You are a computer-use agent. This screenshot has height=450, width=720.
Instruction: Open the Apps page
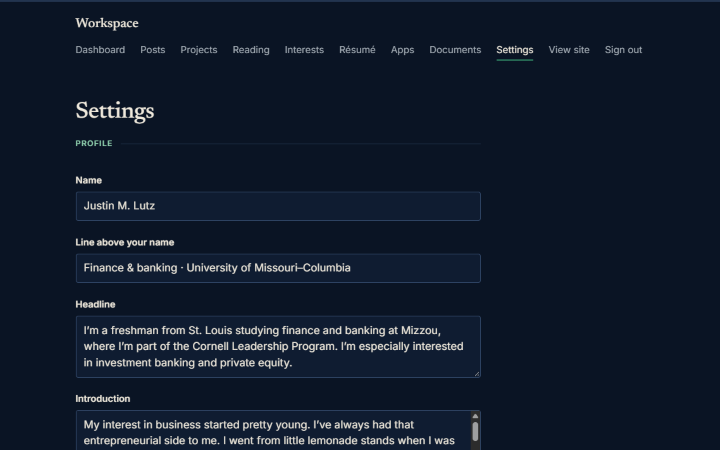point(402,50)
